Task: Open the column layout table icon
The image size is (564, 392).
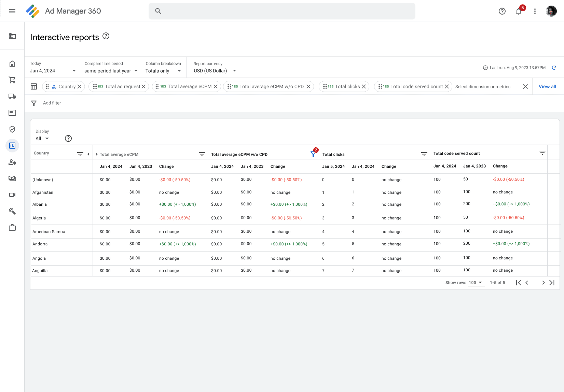Action: click(x=34, y=86)
